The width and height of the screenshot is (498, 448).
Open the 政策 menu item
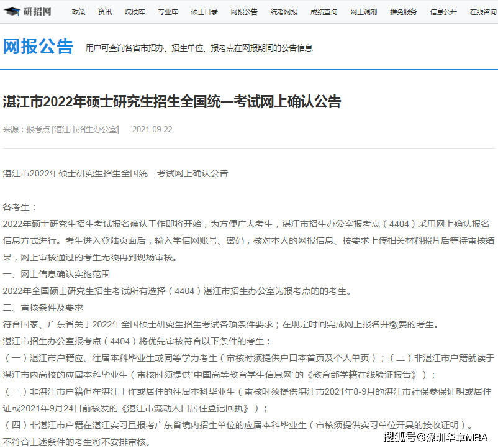click(x=78, y=12)
